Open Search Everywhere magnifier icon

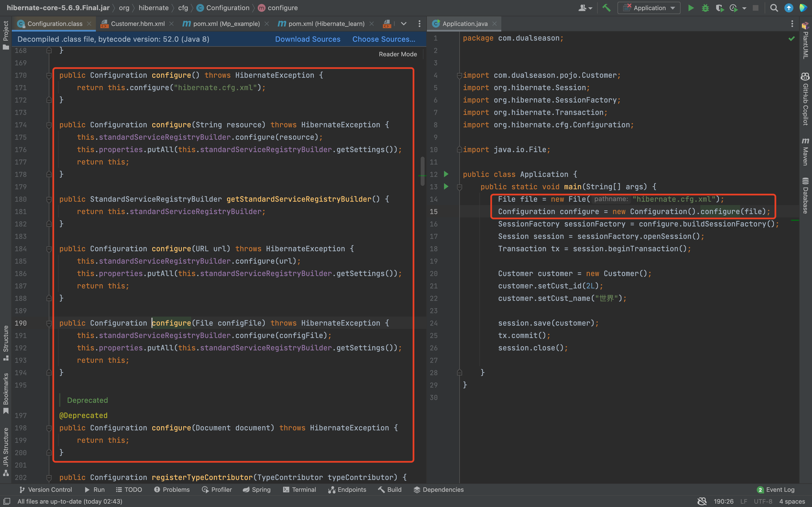774,8
